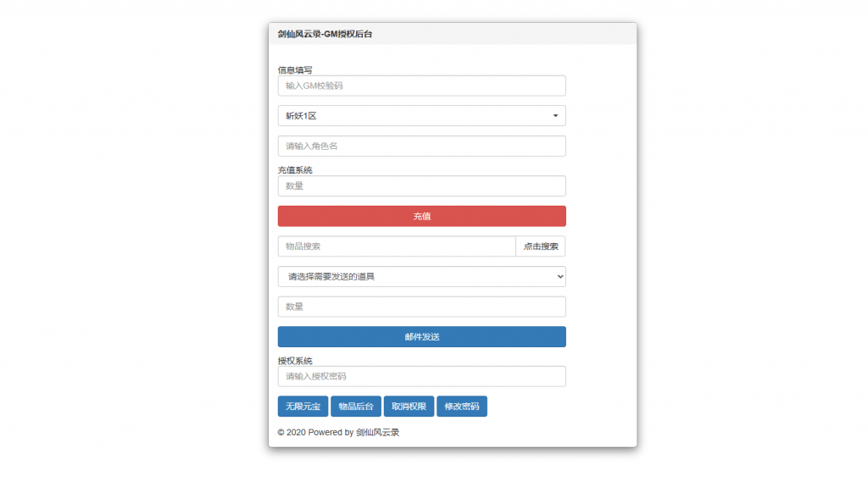The width and height of the screenshot is (868, 487).
Task: Select the 修改密码 button
Action: click(461, 407)
